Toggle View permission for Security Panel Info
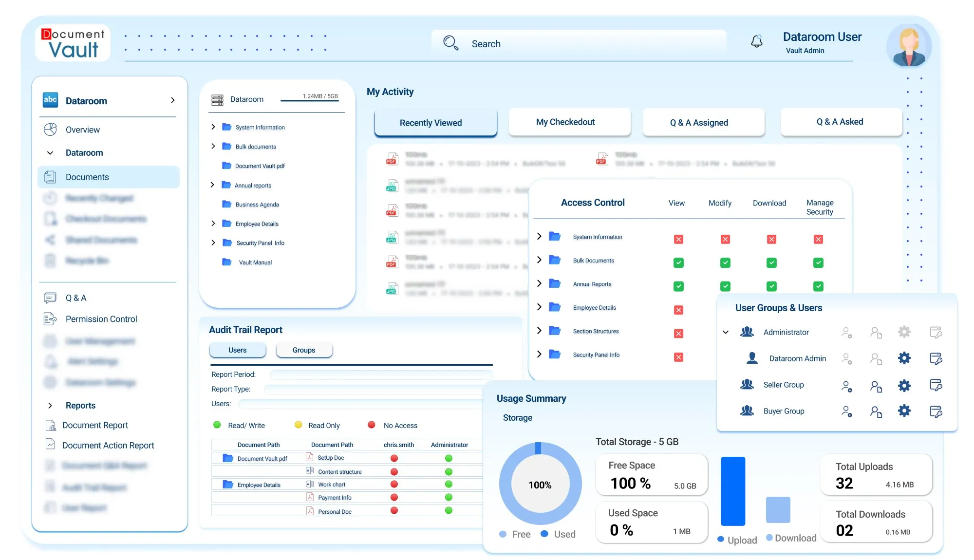The height and width of the screenshot is (560, 974). 678,357
